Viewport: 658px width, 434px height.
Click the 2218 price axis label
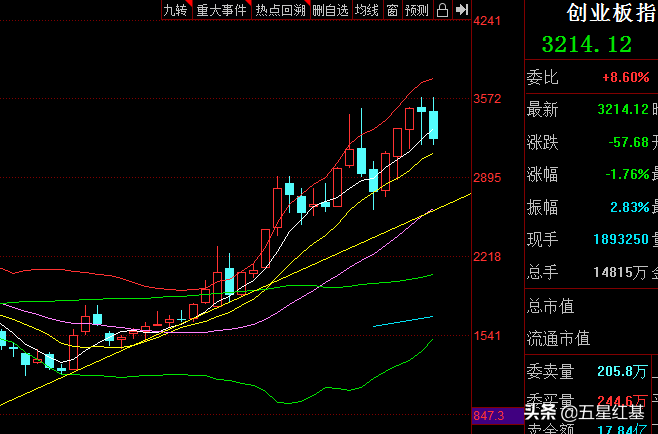pyautogui.click(x=487, y=256)
